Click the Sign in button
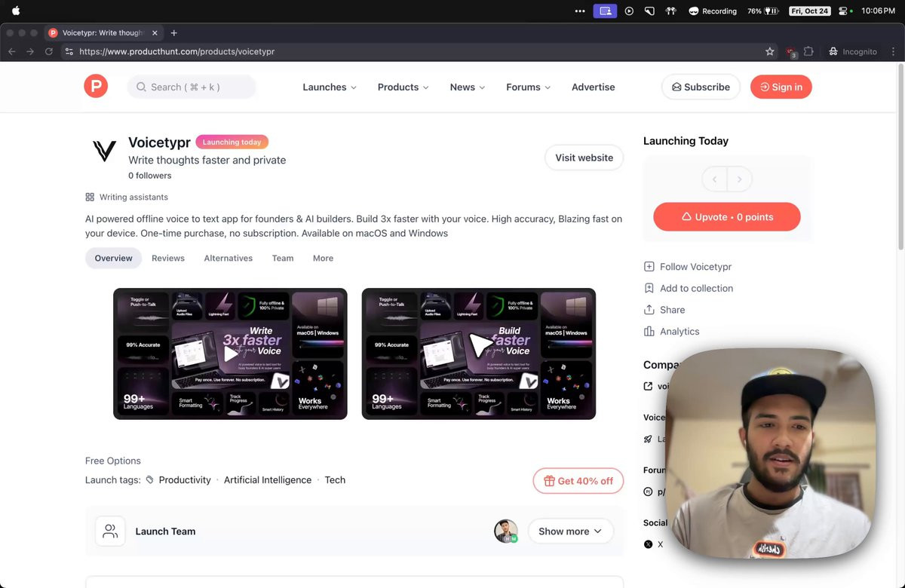The image size is (905, 588). 781,87
